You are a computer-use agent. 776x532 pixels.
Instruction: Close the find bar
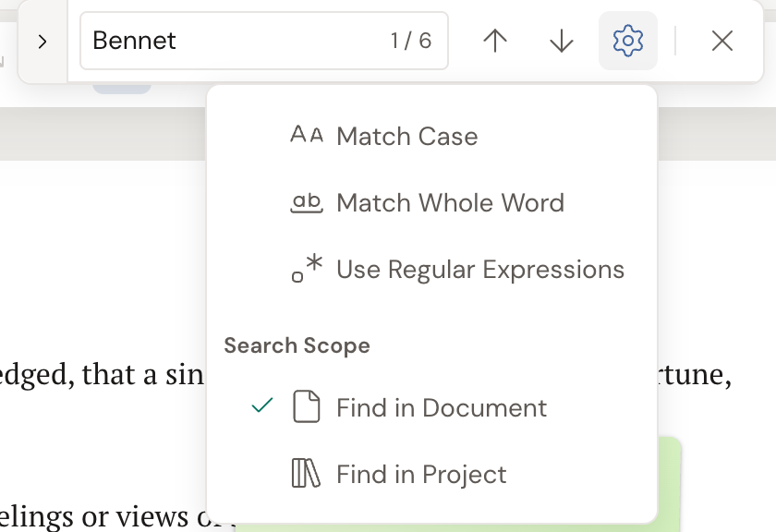[x=722, y=41]
